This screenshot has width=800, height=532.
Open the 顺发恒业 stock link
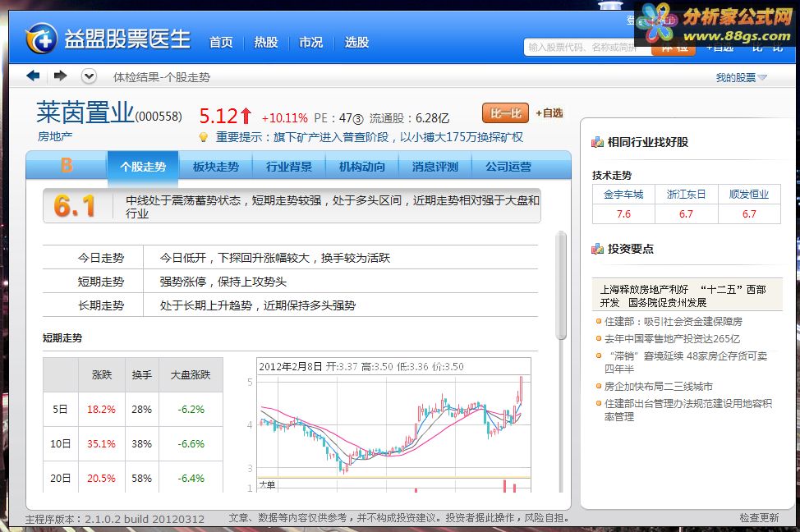749,195
